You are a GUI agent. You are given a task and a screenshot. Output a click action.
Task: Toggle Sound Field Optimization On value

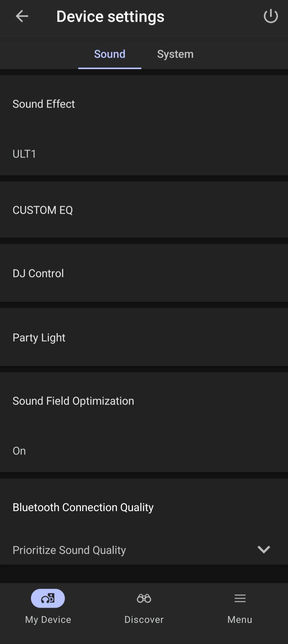point(19,451)
